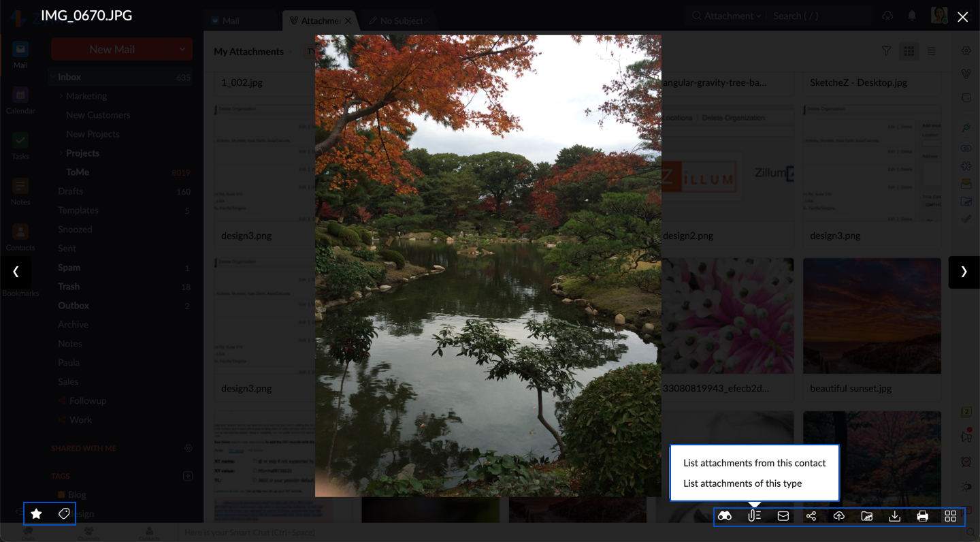Click the beautiful sunset.jpg thumbnail
This screenshot has height=542, width=980.
(872, 316)
